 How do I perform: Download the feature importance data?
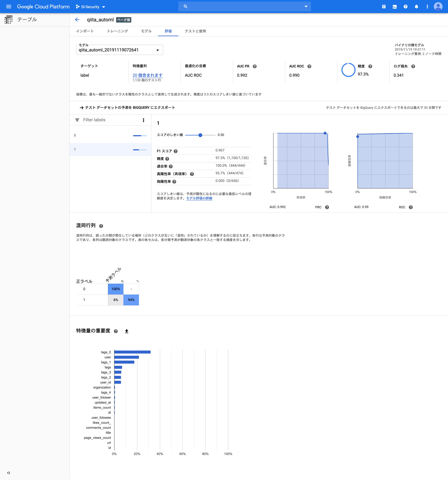(x=127, y=331)
